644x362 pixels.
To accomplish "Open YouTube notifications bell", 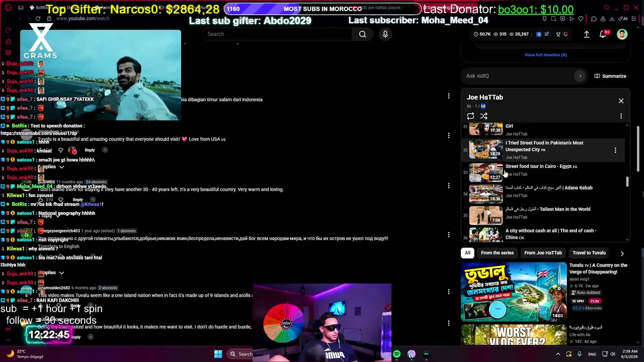I will click(603, 34).
